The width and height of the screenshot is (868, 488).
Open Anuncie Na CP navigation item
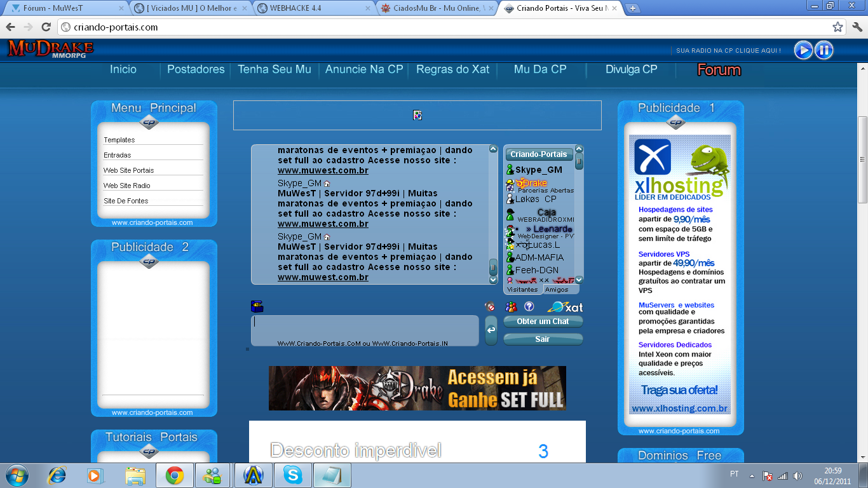point(364,69)
